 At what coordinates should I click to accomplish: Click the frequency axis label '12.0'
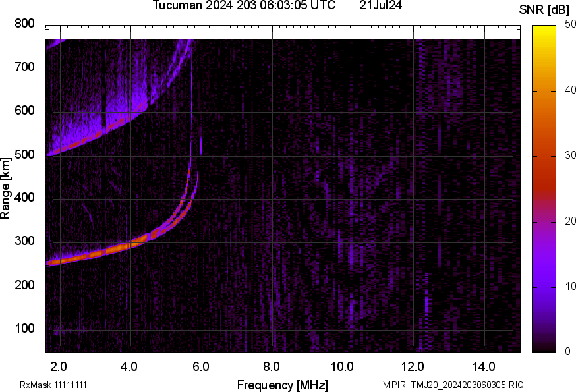tap(413, 366)
